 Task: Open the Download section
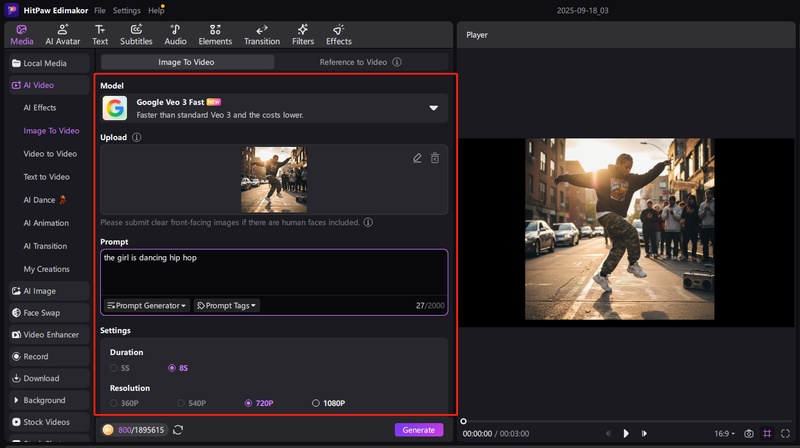click(49, 378)
